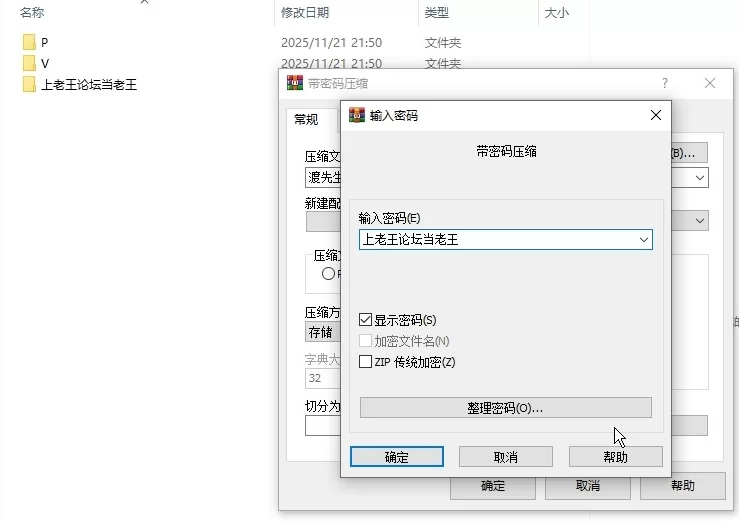Click 取消 in the 输入密码 dialog
Viewport: 739px width, 521px height.
click(x=506, y=457)
